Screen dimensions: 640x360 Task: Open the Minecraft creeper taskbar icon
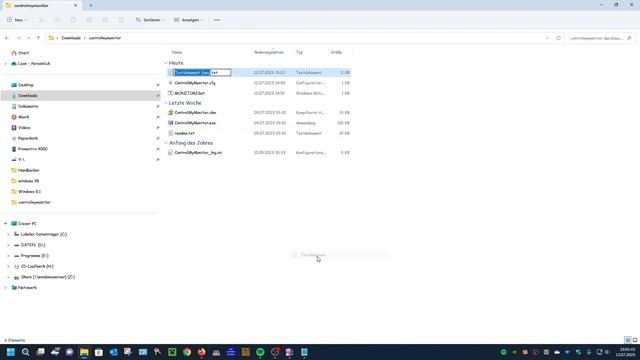pyautogui.click(x=172, y=352)
